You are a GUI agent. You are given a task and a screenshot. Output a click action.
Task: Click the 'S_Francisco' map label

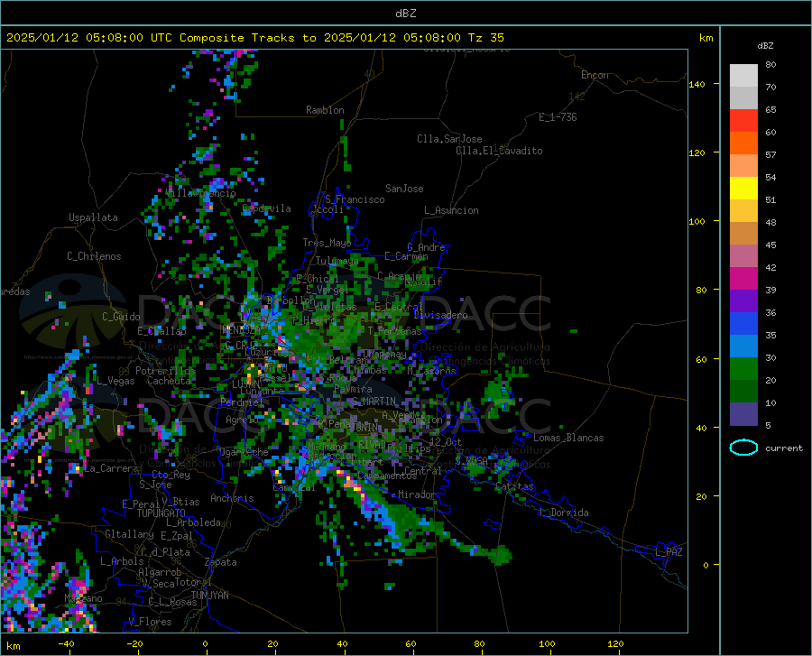pos(355,199)
